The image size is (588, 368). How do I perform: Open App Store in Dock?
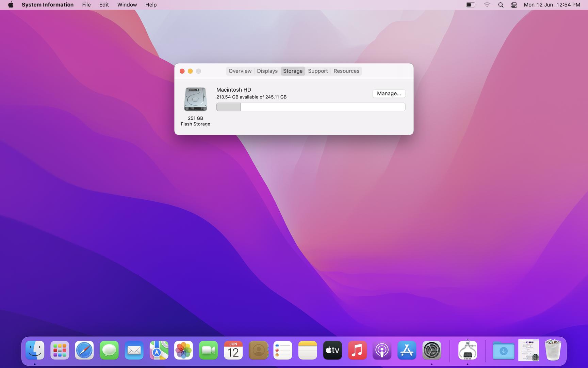pos(407,350)
